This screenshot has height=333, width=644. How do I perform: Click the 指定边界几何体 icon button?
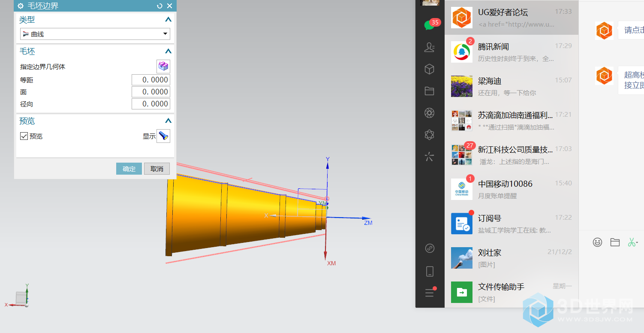coord(163,67)
